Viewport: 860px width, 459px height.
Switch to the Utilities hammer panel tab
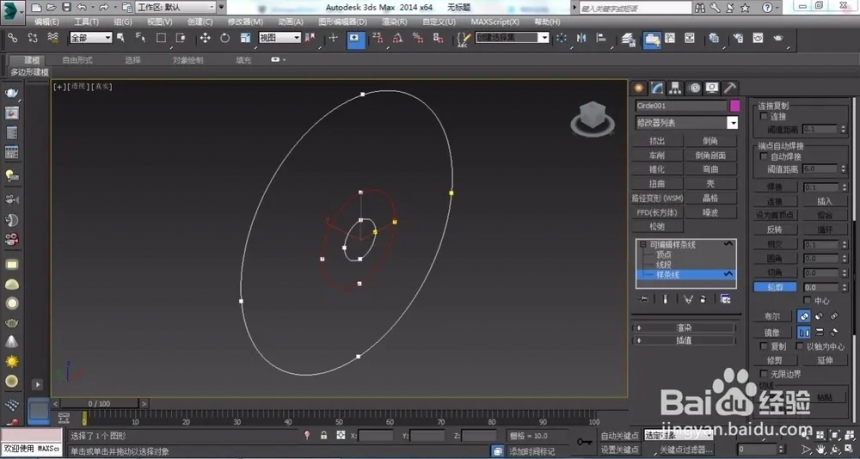[729, 88]
